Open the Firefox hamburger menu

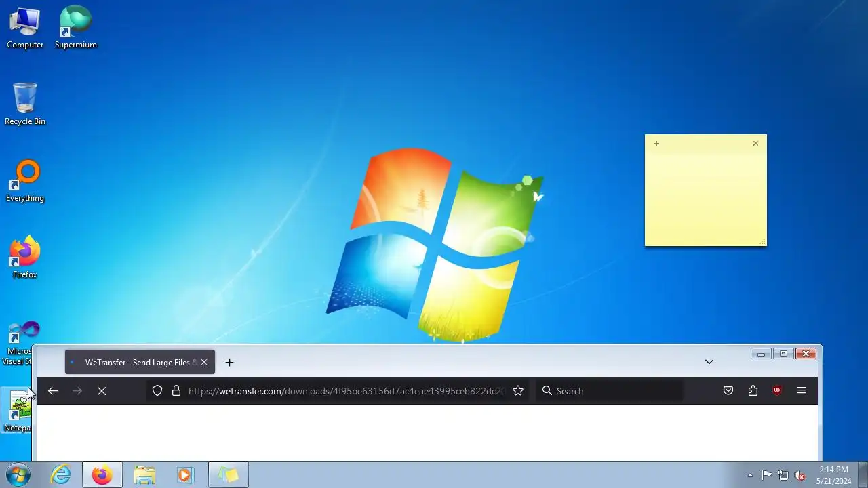802,391
